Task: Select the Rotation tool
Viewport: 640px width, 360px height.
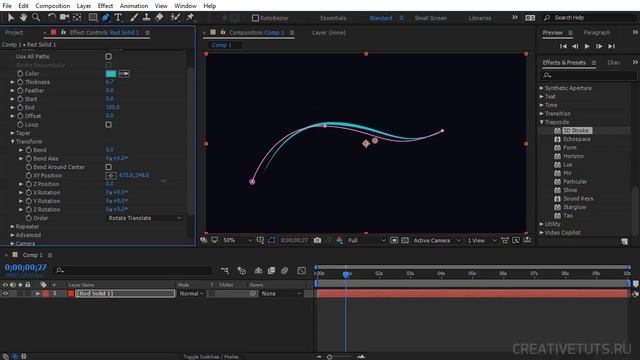Action: (x=51, y=17)
